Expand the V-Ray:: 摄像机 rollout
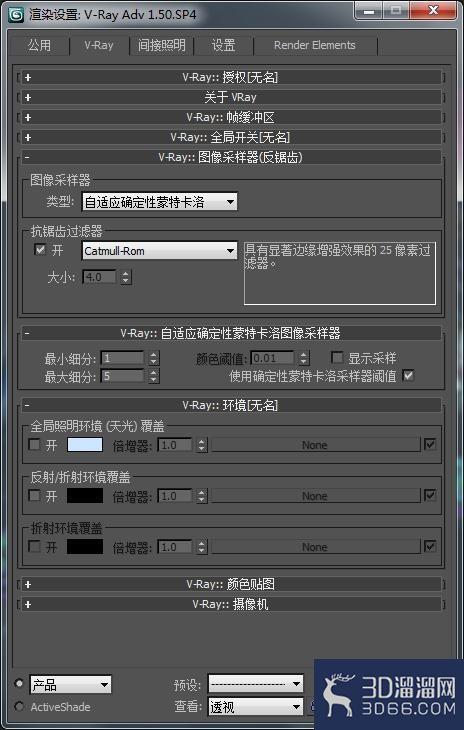 [x=231, y=604]
